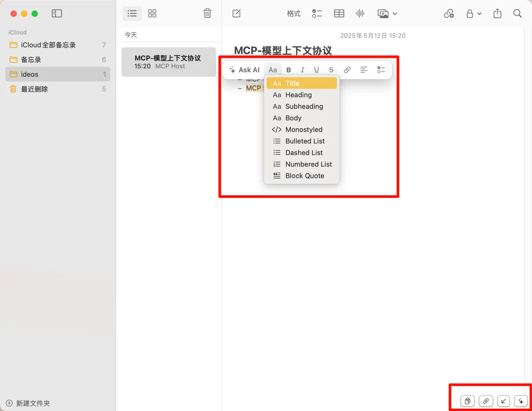Screen dimensions: 532x411
Task: Click the iCloud account header in sidebar
Action: pyautogui.click(x=18, y=32)
